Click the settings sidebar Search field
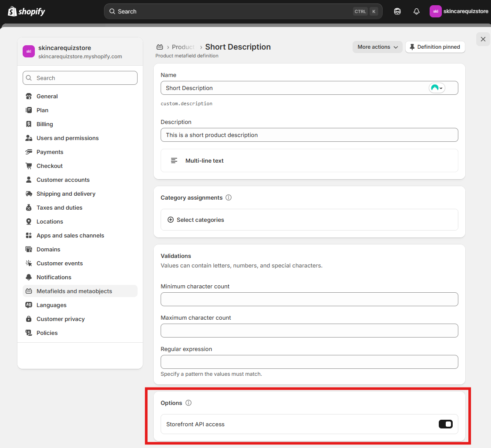Viewport: 491px width, 448px height. 80,78
